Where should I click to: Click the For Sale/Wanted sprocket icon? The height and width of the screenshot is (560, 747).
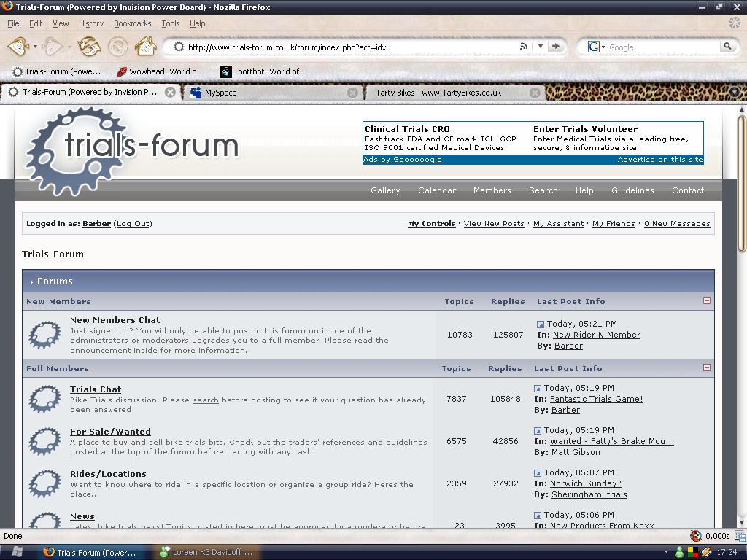[44, 441]
